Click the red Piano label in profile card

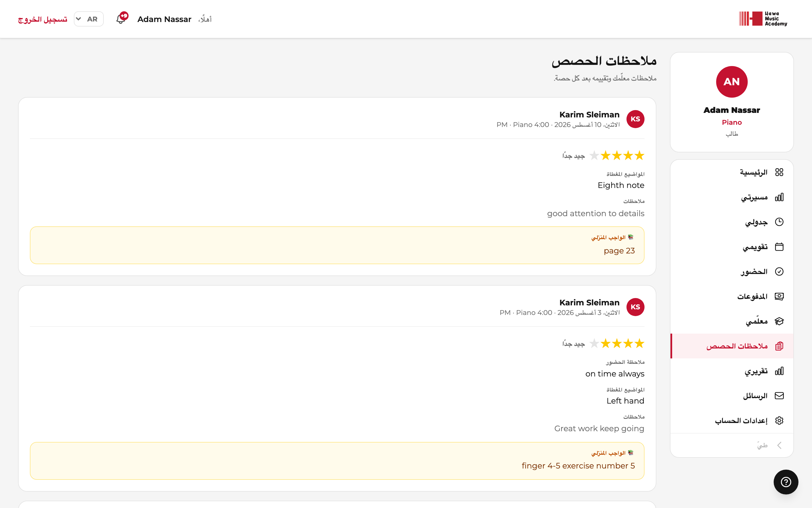tap(731, 122)
